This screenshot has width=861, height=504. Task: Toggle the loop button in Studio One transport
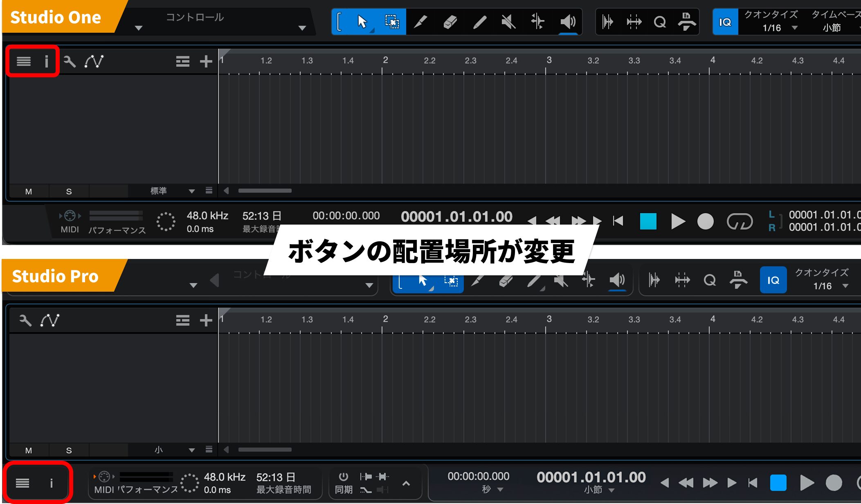[739, 222]
